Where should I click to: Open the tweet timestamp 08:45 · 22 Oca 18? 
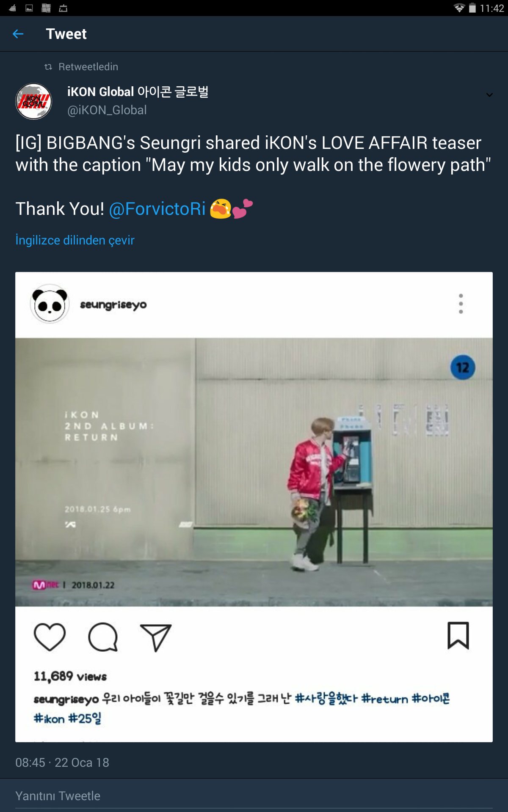pyautogui.click(x=62, y=763)
